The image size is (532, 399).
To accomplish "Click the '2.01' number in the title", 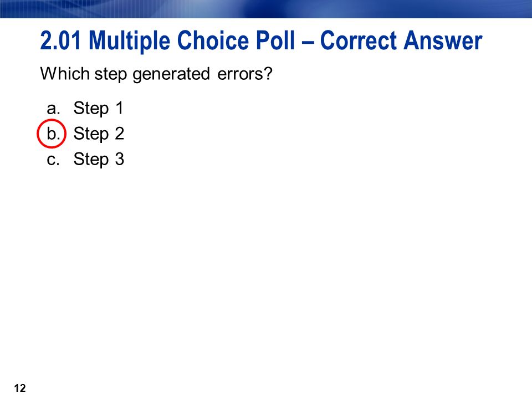I will tap(61, 40).
